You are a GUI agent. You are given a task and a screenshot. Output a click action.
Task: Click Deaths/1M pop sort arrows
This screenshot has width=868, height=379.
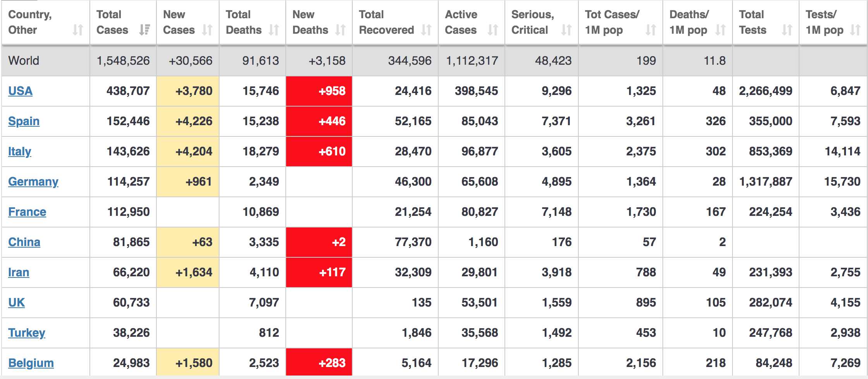[721, 30]
